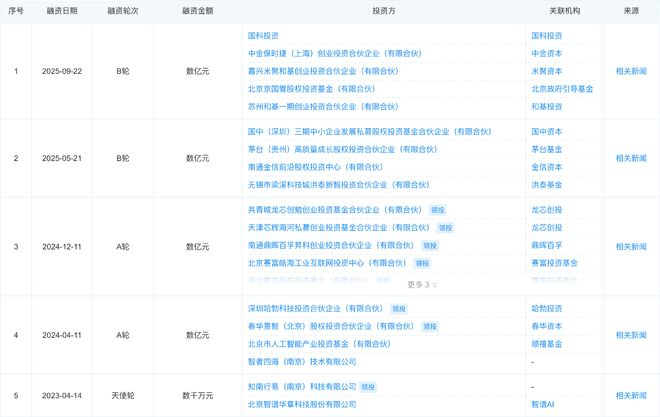Click the 关联机构 column header

coord(564,11)
